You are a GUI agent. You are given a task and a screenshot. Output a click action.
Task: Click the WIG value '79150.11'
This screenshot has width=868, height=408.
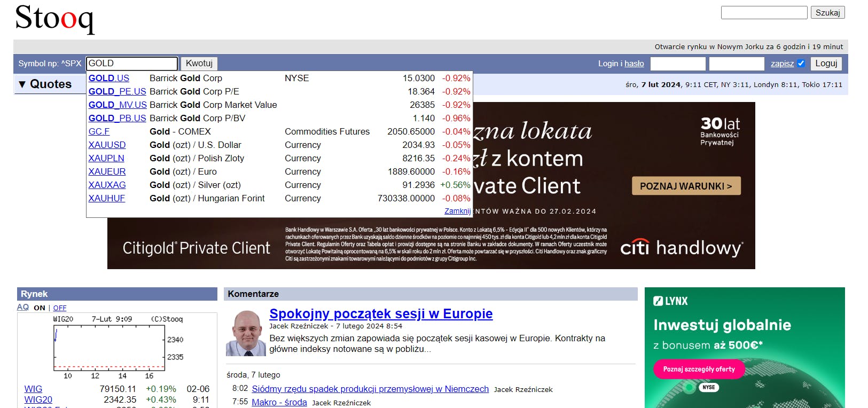pos(118,389)
